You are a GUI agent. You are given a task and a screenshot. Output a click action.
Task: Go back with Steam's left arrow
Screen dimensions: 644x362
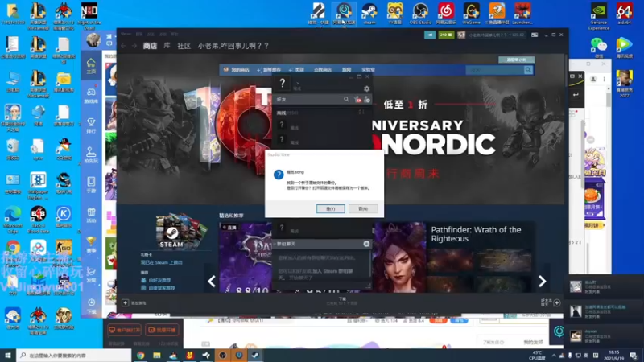[124, 46]
